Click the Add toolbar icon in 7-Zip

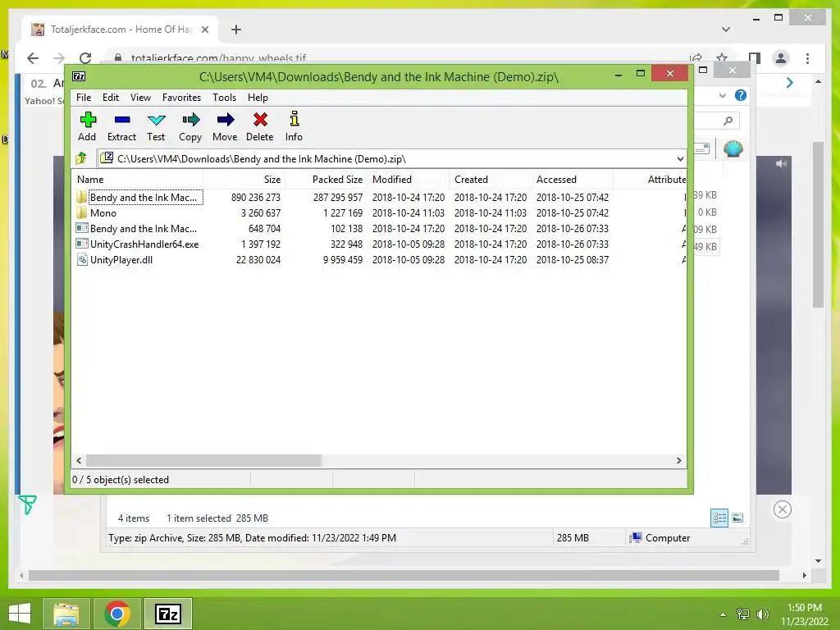pyautogui.click(x=87, y=120)
